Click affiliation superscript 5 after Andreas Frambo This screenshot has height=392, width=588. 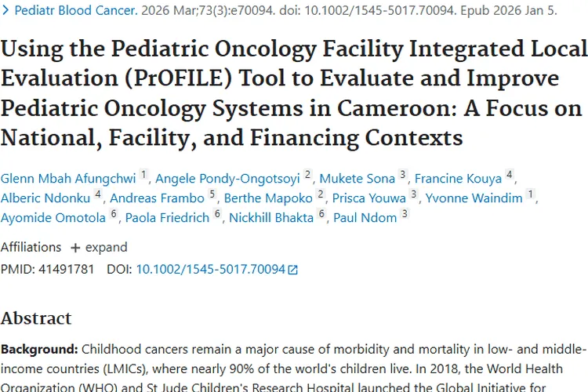212,194
